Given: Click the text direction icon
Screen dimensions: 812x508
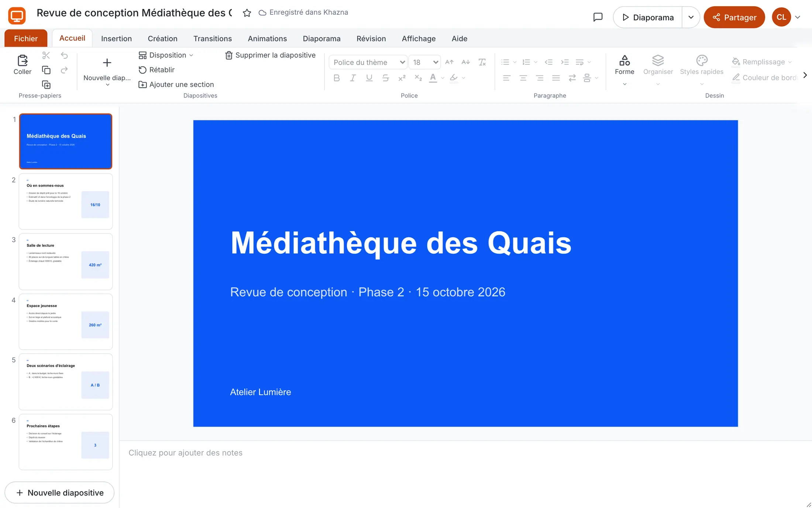Looking at the screenshot, I should (x=572, y=78).
